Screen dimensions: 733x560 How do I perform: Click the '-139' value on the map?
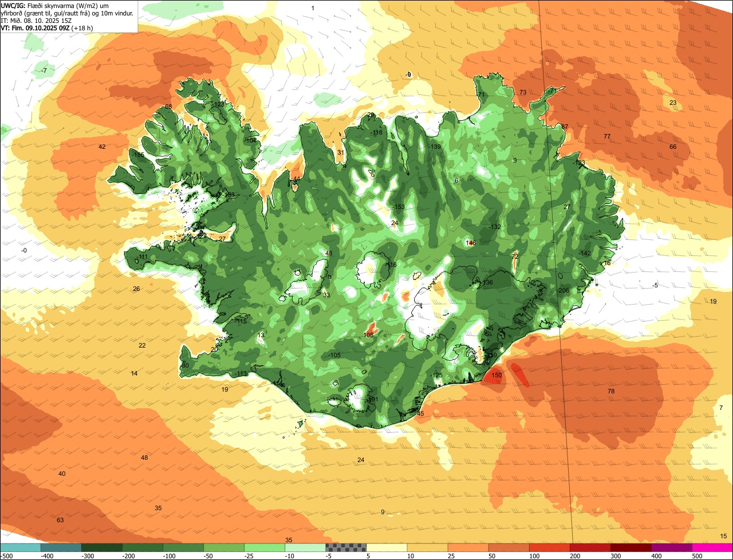(x=435, y=147)
